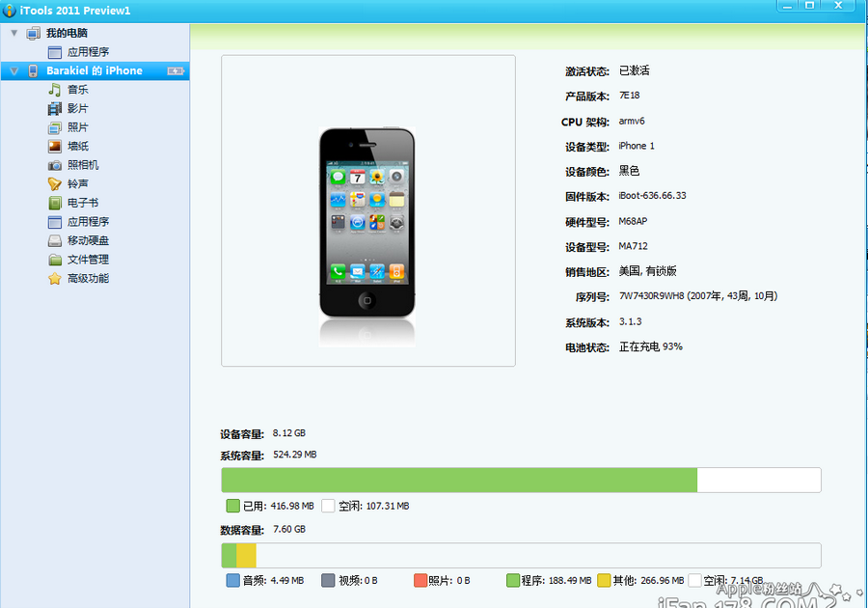Click the wallpaper icon beside 墙纸
The width and height of the screenshot is (868, 608).
54,146
